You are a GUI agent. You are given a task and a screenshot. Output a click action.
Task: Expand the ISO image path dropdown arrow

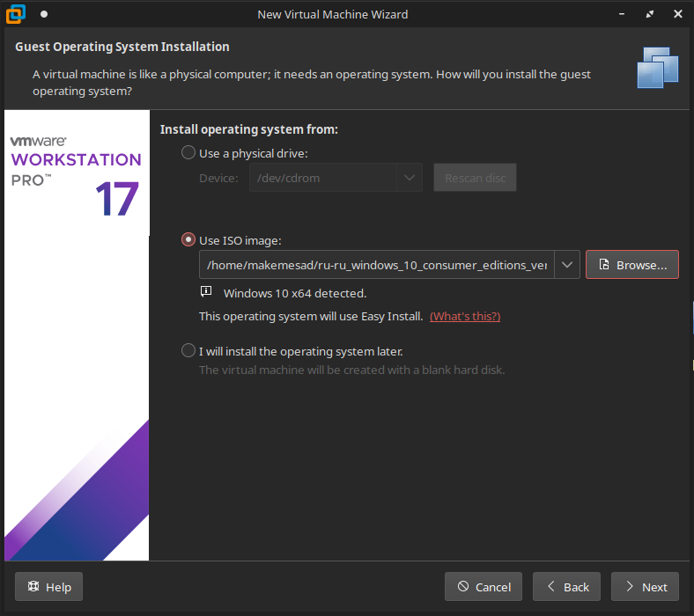(x=566, y=265)
